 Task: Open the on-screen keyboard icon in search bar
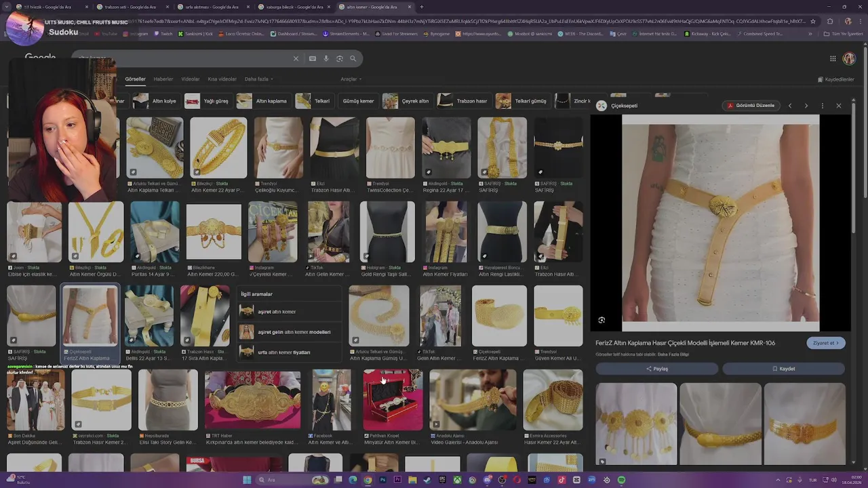point(313,59)
